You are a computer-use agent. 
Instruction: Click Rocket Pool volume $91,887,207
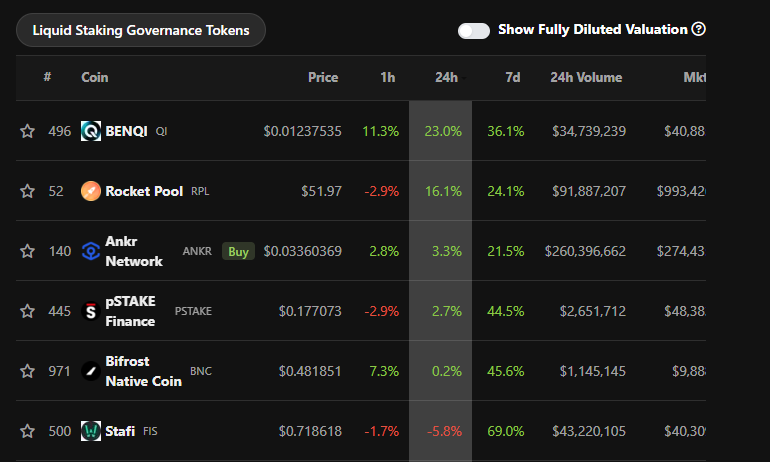[589, 191]
